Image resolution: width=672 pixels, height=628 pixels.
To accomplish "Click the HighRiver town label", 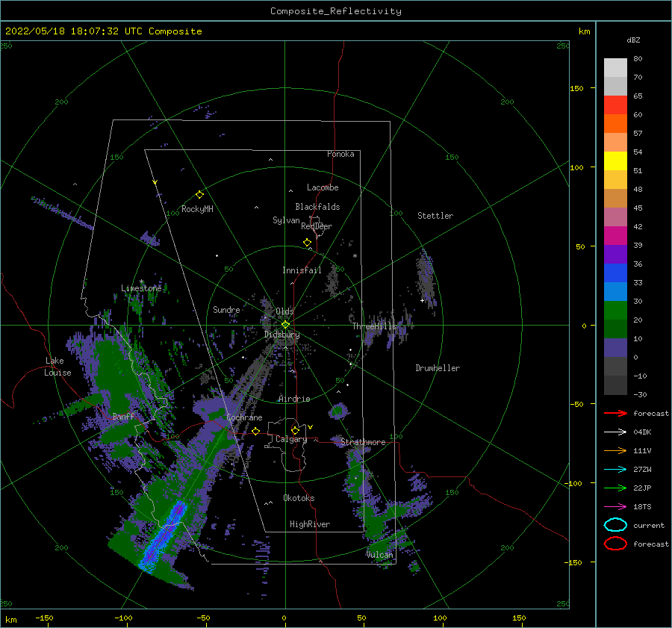I will point(309,524).
